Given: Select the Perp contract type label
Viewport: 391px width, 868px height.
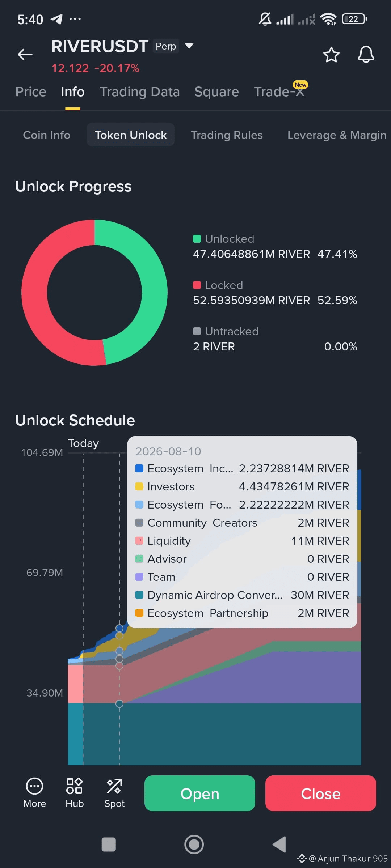Looking at the screenshot, I should coord(166,46).
